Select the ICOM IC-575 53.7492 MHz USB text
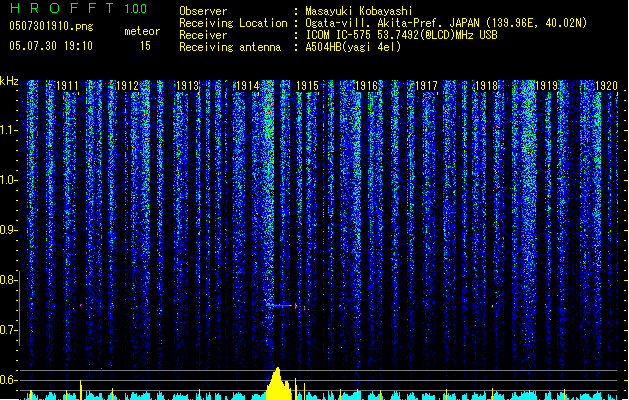The height and width of the screenshot is (400, 629). (401, 35)
